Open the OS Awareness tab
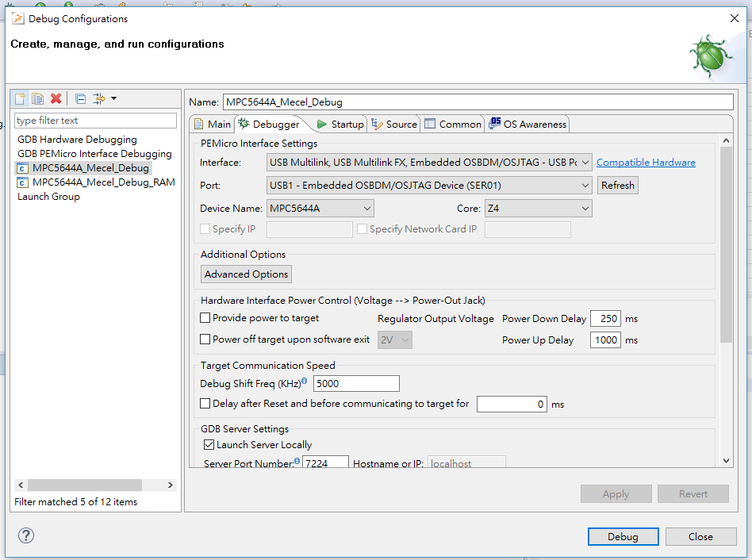The image size is (752, 560). 528,125
